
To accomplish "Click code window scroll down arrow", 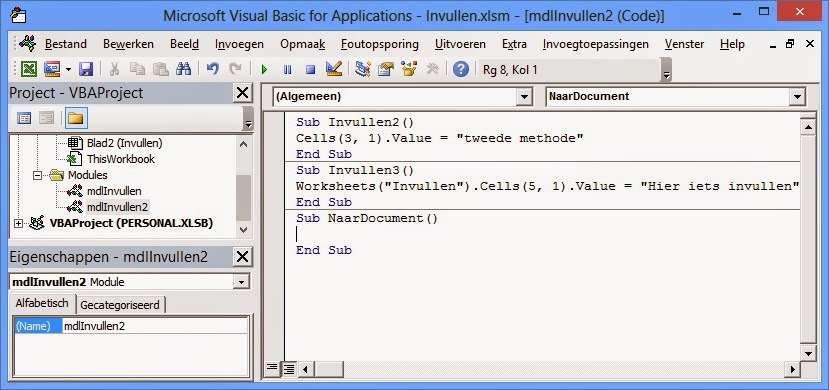I will (x=808, y=353).
